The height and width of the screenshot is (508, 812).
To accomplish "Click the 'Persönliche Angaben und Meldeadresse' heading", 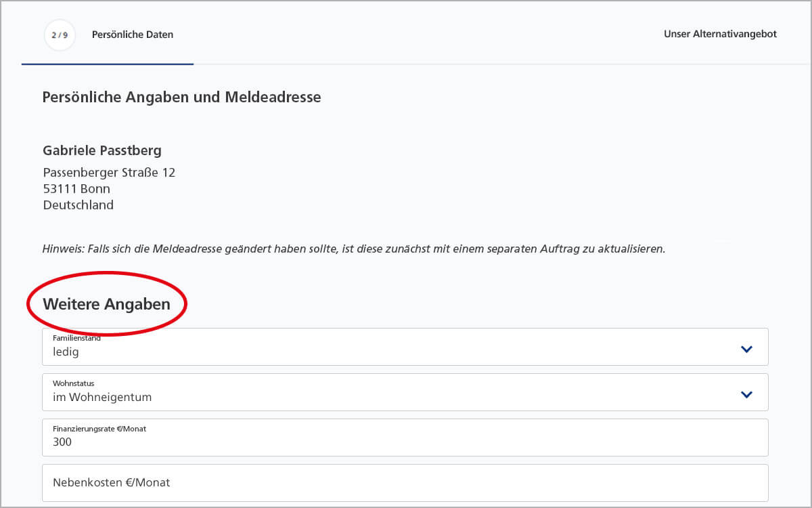I will pyautogui.click(x=181, y=98).
